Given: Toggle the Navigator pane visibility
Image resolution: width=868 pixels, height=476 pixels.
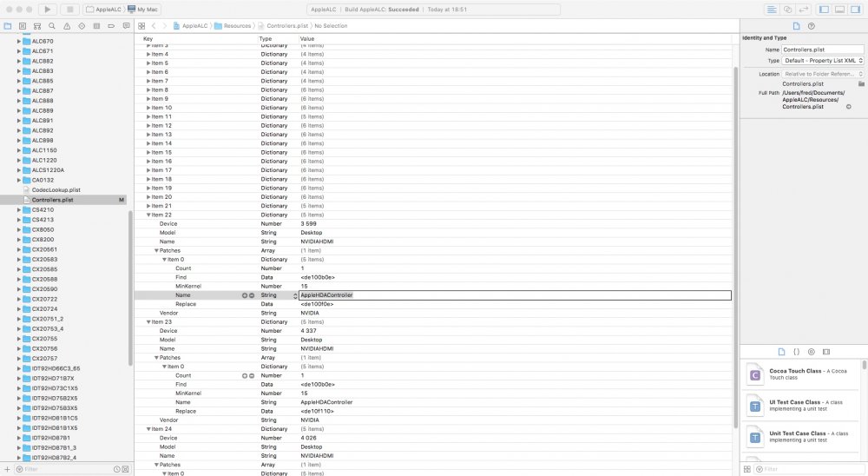Looking at the screenshot, I should 824,10.
